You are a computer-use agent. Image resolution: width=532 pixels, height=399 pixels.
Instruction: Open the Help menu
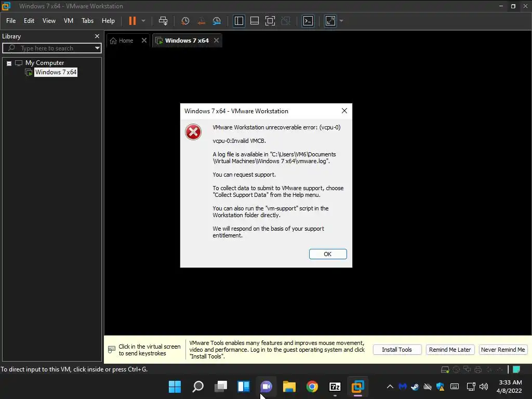[108, 21]
